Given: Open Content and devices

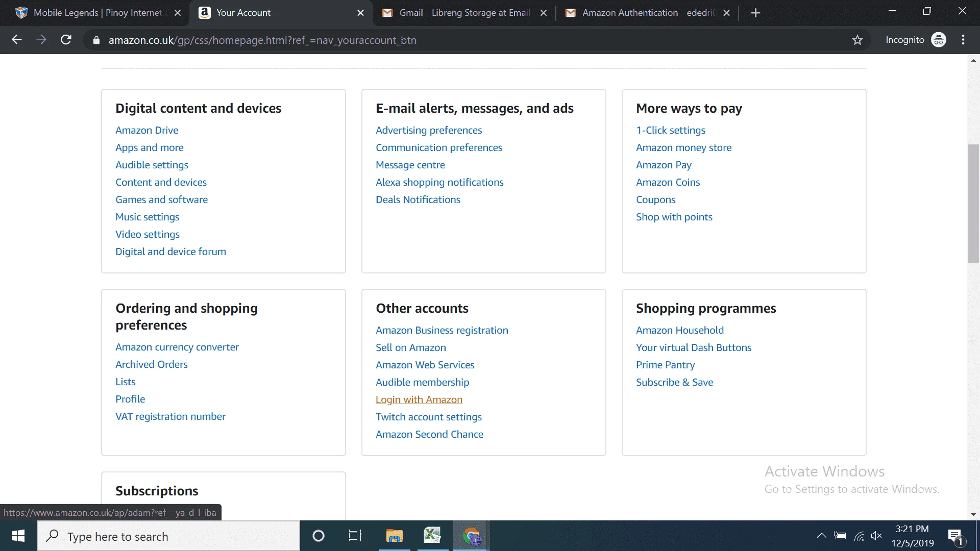Looking at the screenshot, I should (161, 182).
